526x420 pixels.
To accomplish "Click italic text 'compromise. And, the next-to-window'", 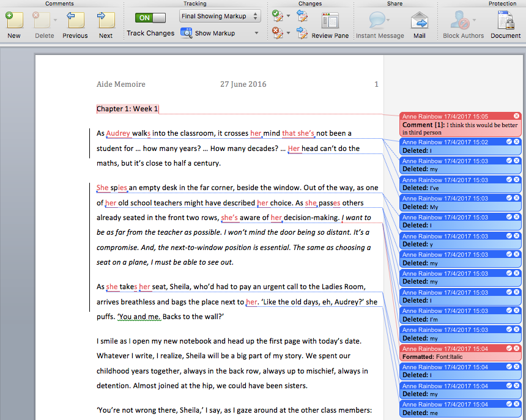I will (x=174, y=248).
